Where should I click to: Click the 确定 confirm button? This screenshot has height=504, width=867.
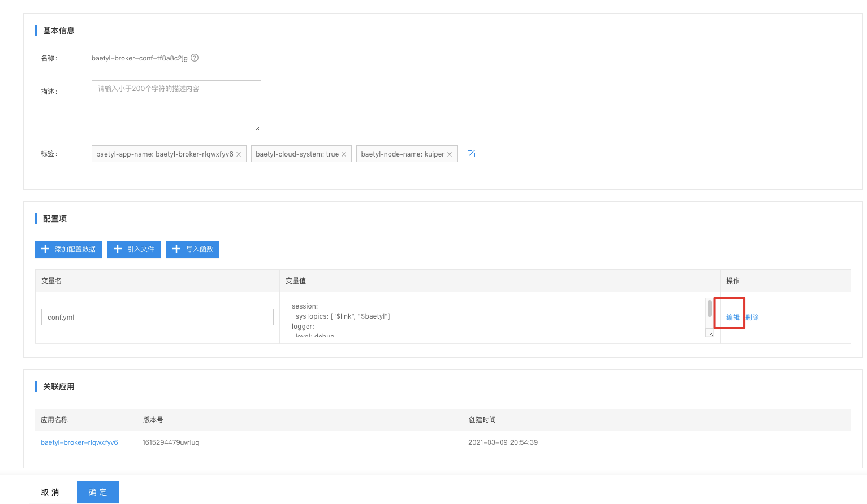point(98,492)
